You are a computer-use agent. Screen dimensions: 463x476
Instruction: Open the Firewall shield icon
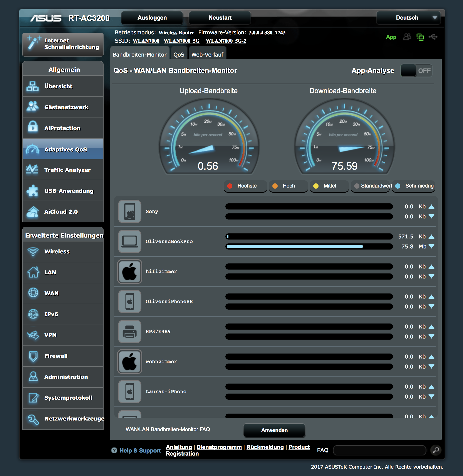(33, 356)
